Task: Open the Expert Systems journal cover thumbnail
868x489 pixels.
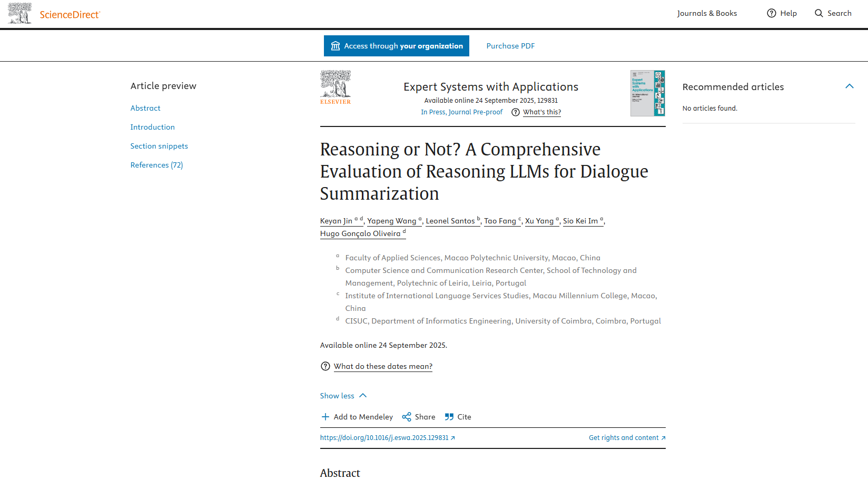Action: (647, 93)
